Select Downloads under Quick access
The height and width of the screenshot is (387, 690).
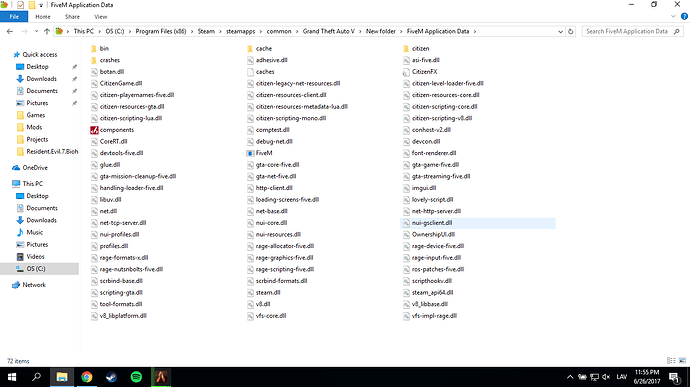41,79
